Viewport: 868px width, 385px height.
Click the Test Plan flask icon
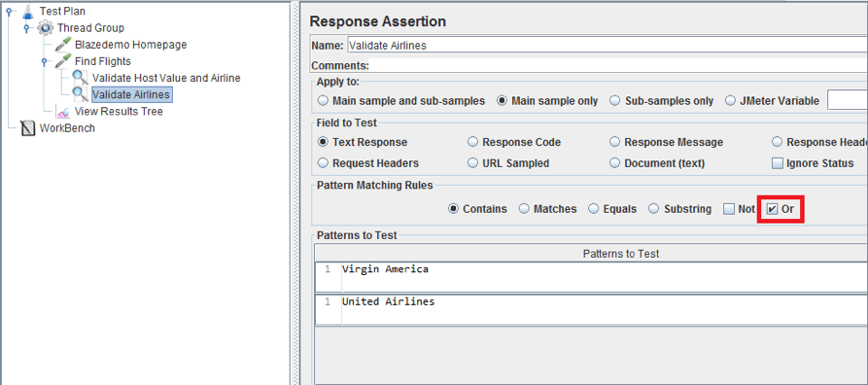[27, 11]
